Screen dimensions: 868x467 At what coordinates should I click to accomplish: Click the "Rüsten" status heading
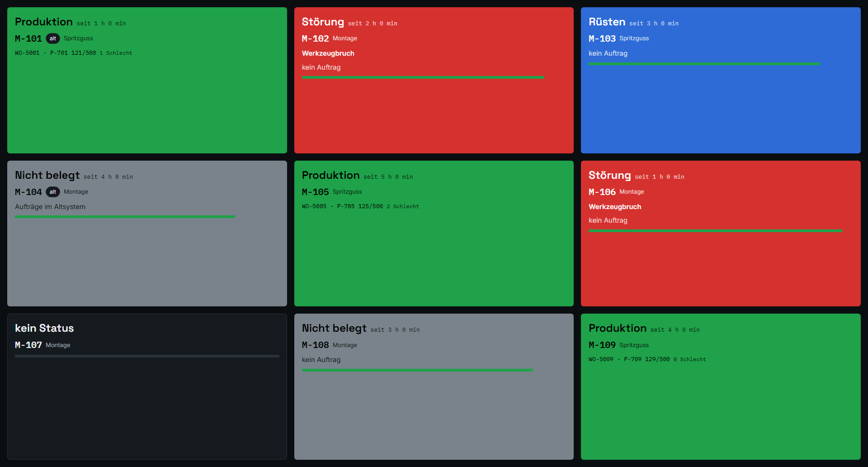(x=607, y=22)
